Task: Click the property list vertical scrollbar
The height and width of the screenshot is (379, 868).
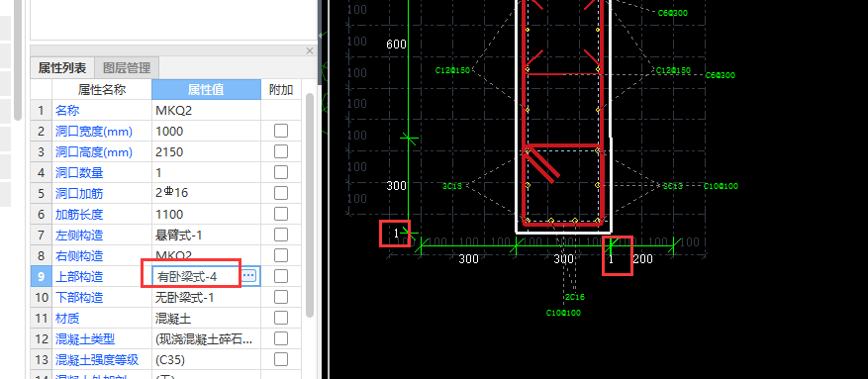Action: (x=310, y=205)
